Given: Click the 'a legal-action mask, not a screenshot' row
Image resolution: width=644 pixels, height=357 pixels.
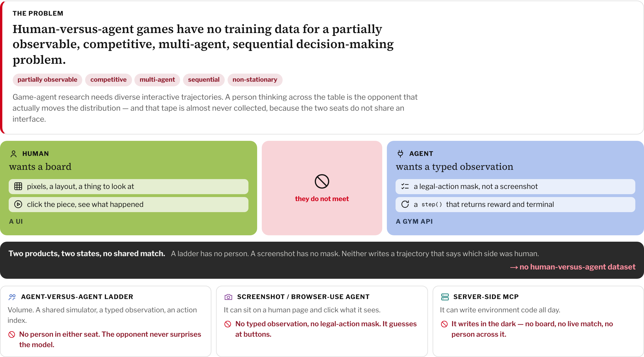Looking at the screenshot, I should click(515, 186).
